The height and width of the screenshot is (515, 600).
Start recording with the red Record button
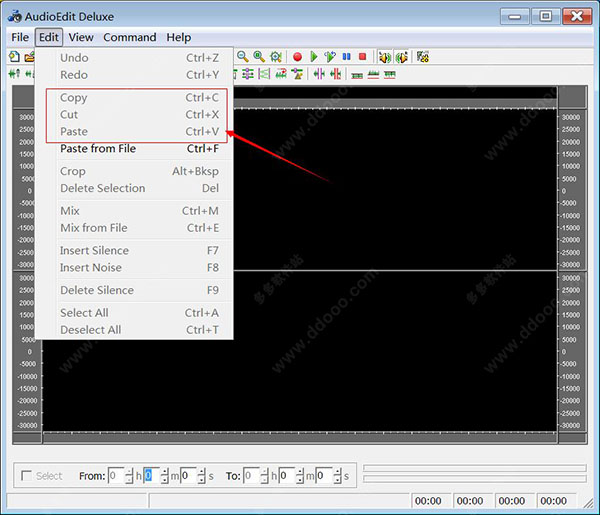[x=297, y=57]
